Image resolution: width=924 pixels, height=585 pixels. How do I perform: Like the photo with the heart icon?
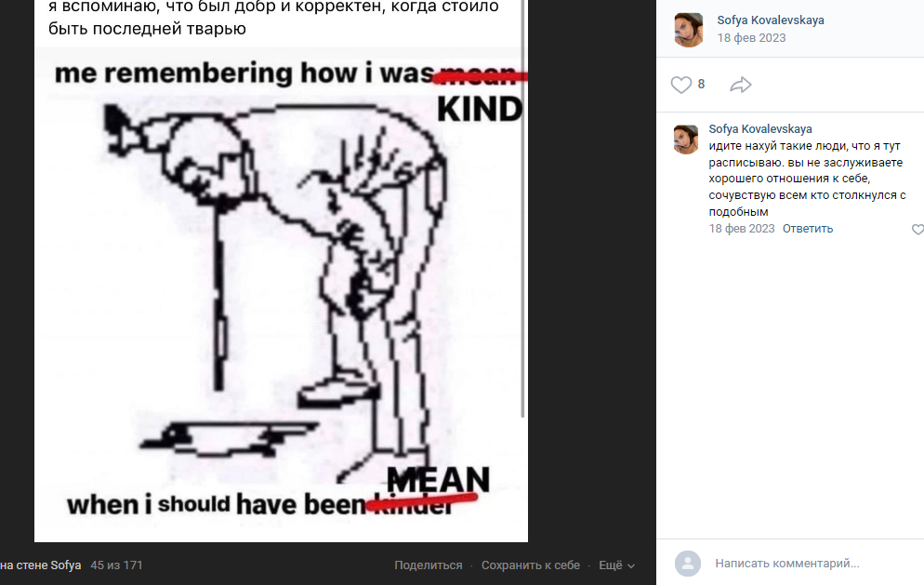pos(680,85)
